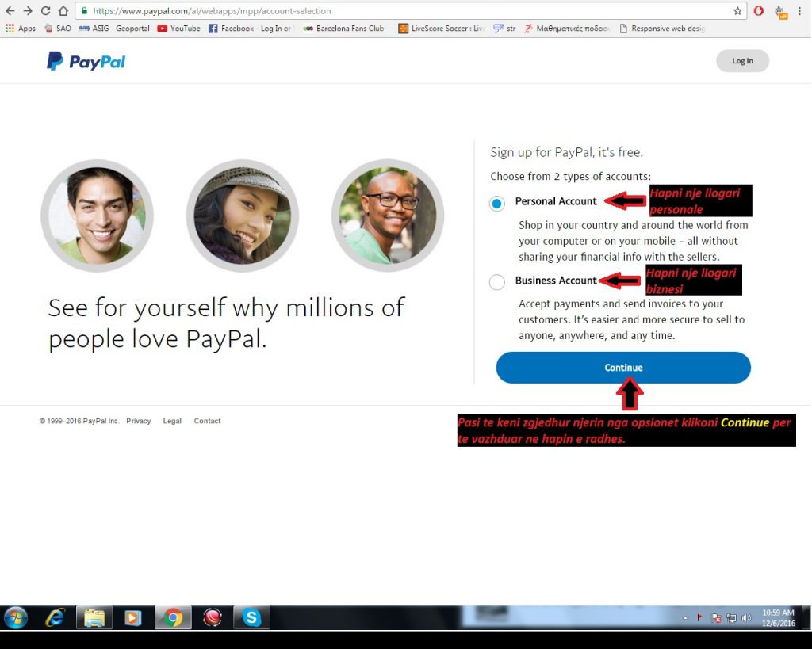
Task: Open the Greek Μαθηματικές bookmark
Action: coord(567,29)
